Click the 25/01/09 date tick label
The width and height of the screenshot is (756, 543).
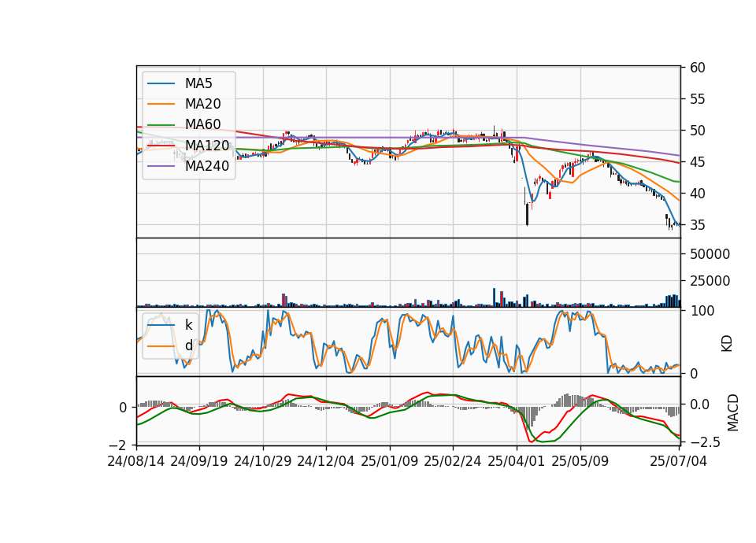point(390,461)
